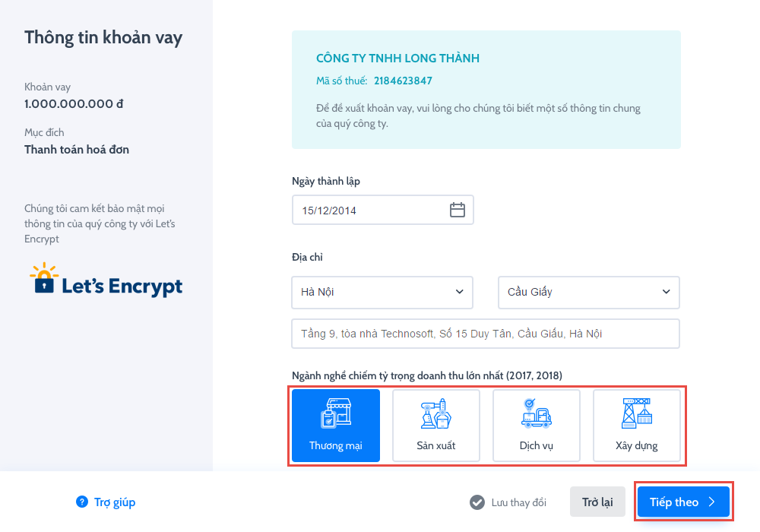Select Xây dựng as main industry

click(636, 426)
